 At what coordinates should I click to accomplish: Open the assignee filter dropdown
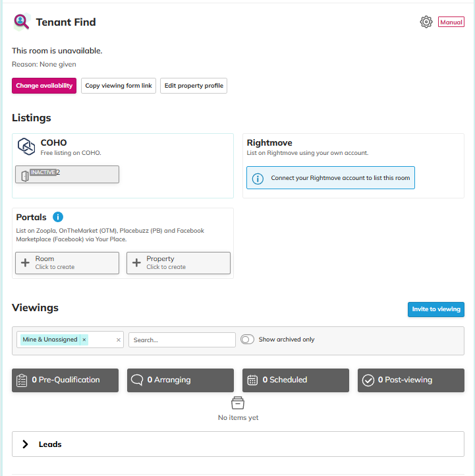point(101,340)
